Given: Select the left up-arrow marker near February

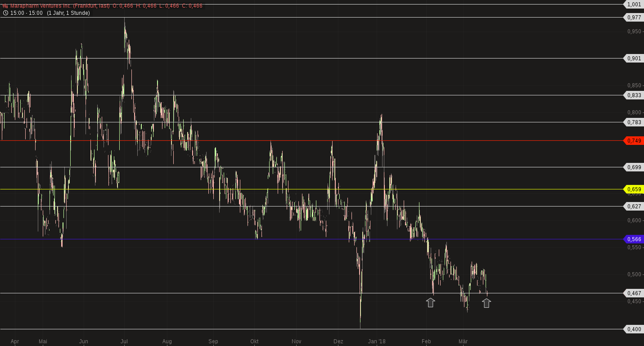Looking at the screenshot, I should point(431,302).
